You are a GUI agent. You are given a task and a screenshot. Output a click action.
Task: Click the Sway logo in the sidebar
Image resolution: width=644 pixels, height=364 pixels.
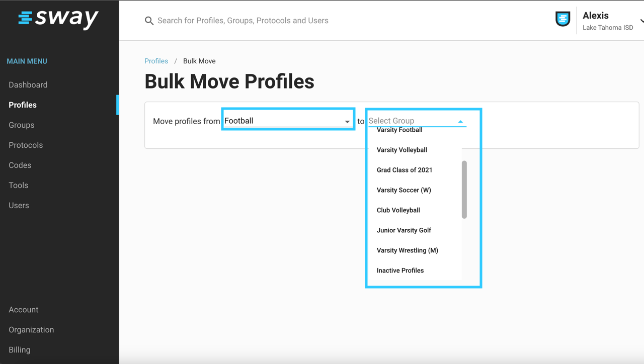pos(59,20)
